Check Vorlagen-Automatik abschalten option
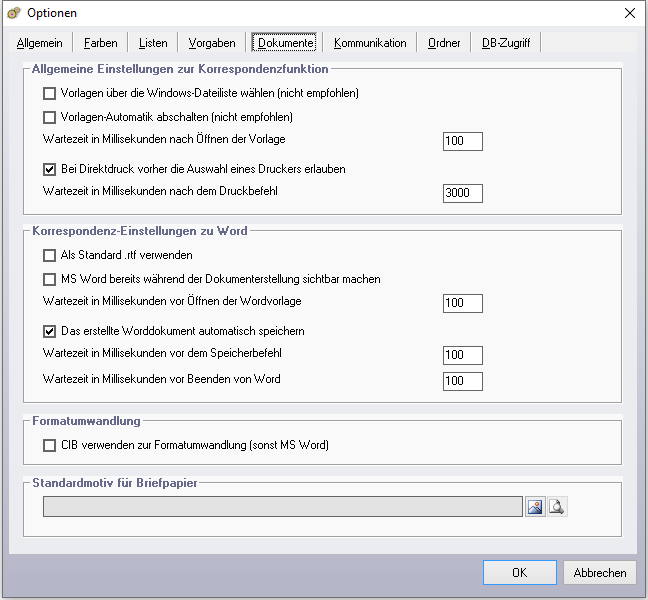Screen dimensions: 648x600 click(x=50, y=117)
